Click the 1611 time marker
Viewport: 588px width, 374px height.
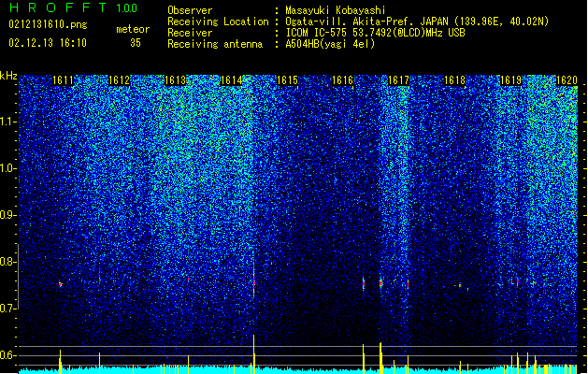tap(63, 80)
